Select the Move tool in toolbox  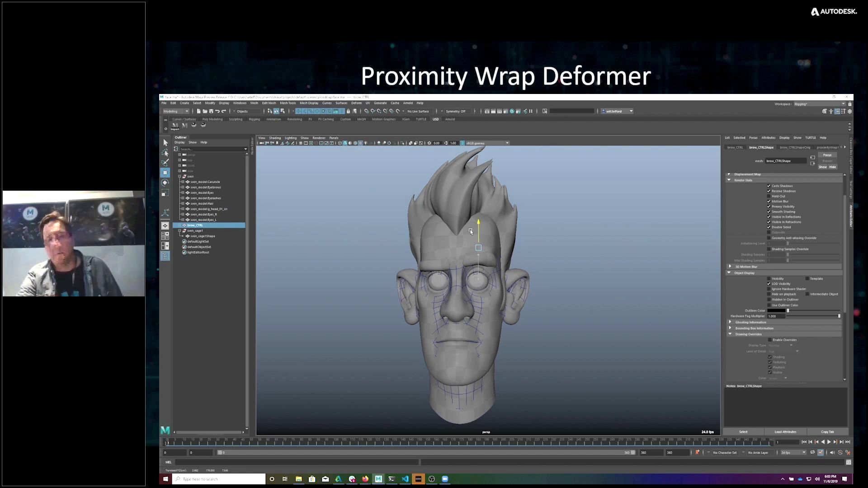pyautogui.click(x=165, y=172)
